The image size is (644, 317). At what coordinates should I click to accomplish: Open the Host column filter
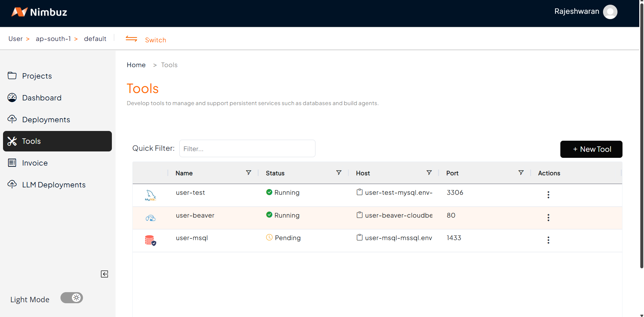tap(429, 173)
